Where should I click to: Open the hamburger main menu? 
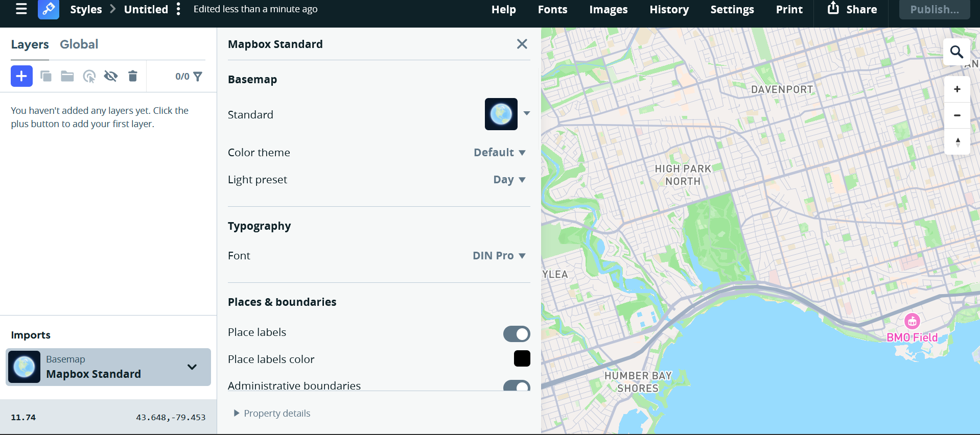(21, 9)
